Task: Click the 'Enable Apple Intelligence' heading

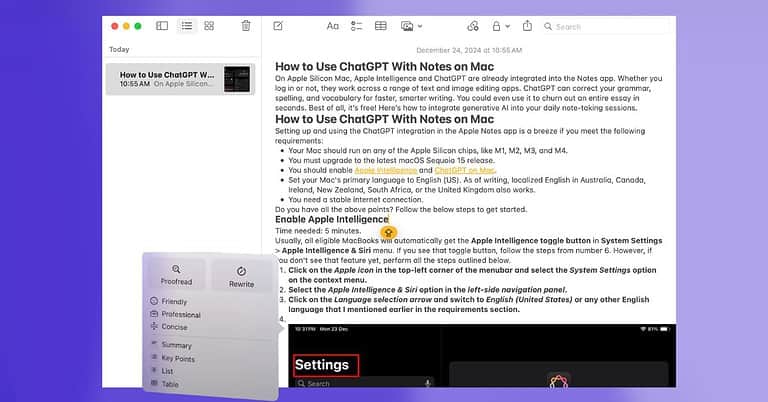Action: click(332, 220)
